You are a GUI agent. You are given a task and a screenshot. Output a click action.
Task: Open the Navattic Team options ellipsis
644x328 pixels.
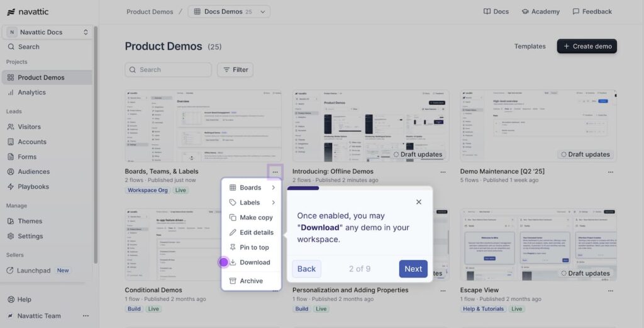[x=86, y=315]
